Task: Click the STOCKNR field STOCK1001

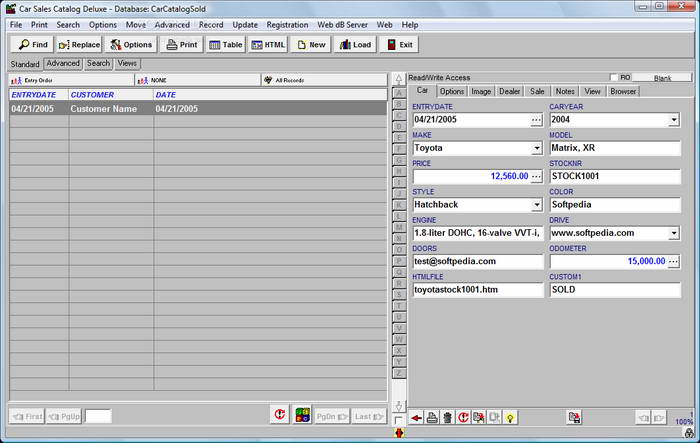Action: (615, 176)
